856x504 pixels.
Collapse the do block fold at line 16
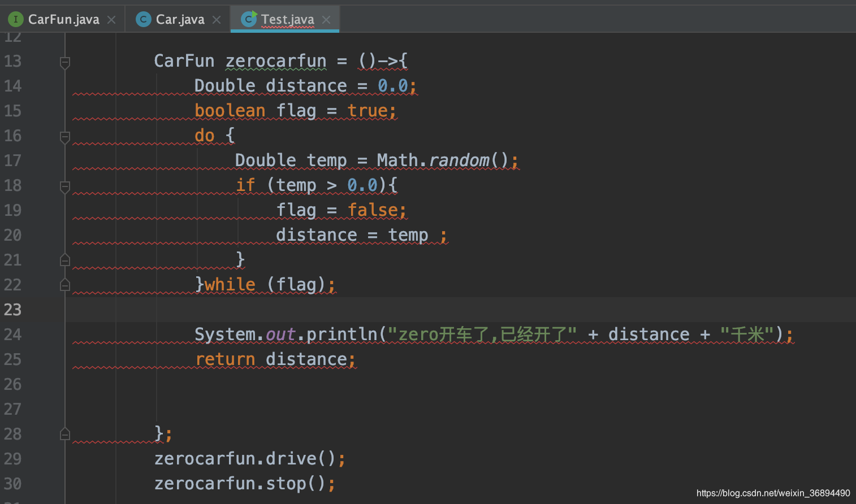click(x=65, y=137)
